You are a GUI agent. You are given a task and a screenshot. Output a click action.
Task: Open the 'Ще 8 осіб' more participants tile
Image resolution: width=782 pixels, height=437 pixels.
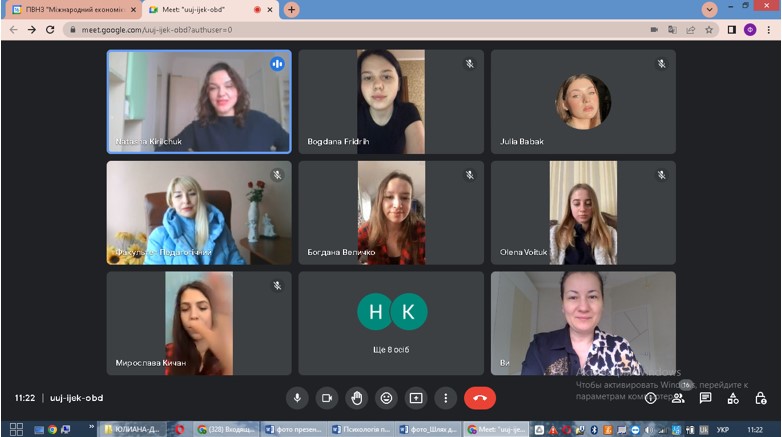[391, 323]
